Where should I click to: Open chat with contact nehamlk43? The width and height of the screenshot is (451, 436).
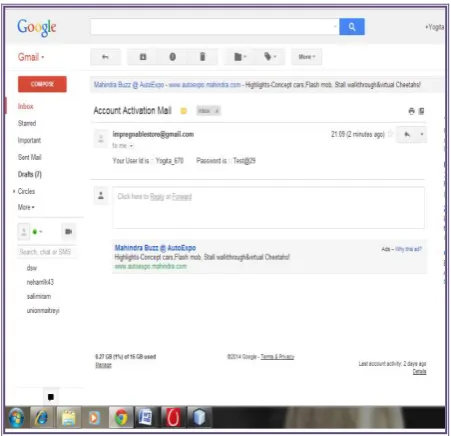(x=40, y=282)
